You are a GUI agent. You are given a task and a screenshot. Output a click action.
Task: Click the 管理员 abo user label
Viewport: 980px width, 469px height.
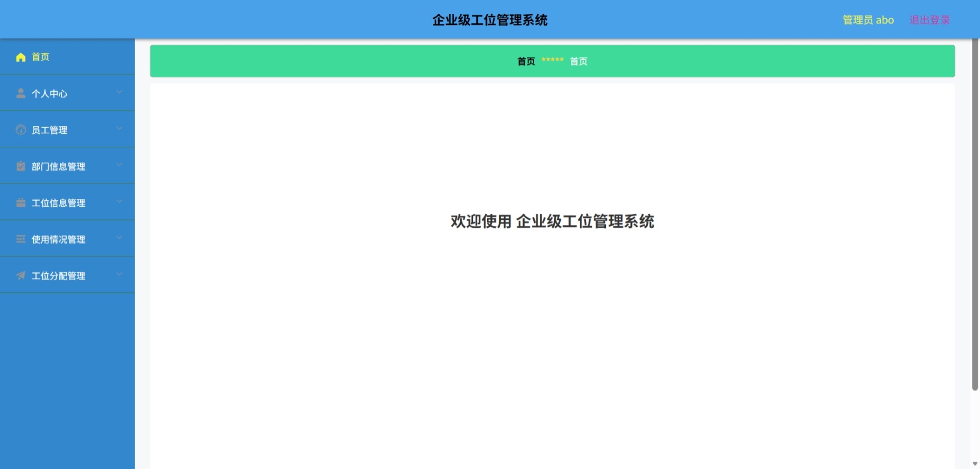(x=868, y=20)
